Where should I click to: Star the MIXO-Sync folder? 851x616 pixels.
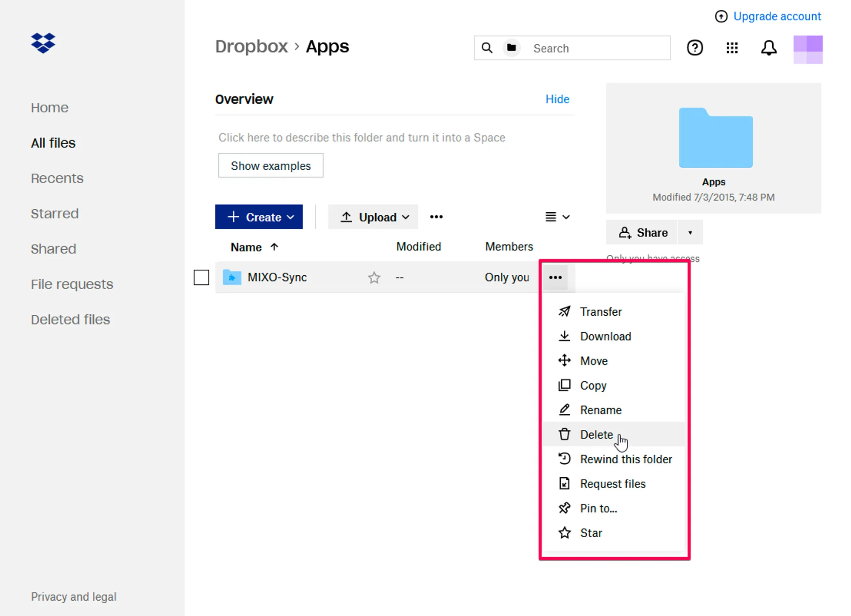coord(374,277)
